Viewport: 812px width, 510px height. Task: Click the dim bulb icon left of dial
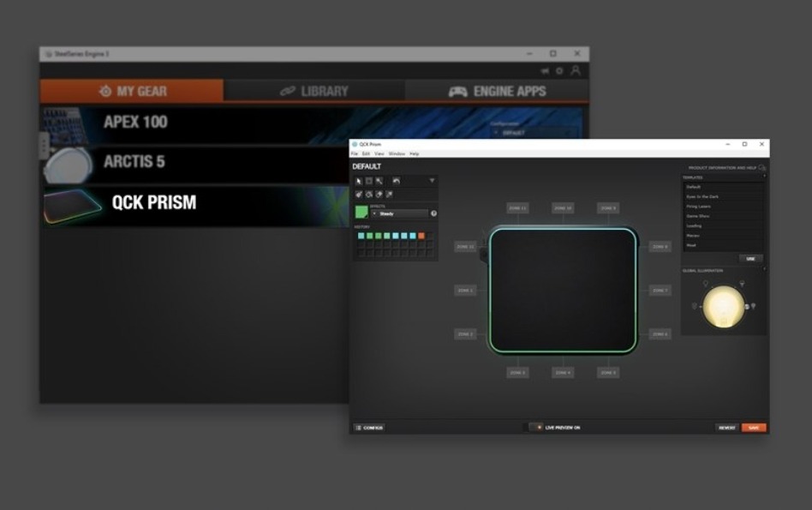click(x=695, y=306)
